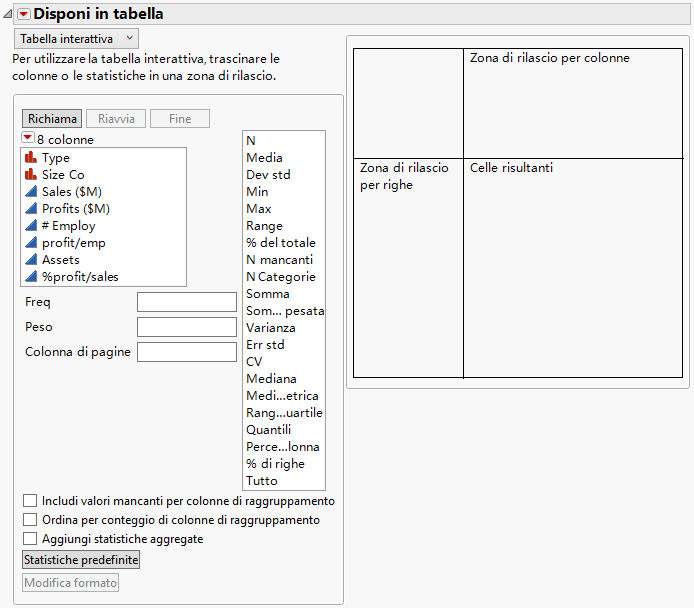694x608 pixels.
Task: Select the Medi...etrica statistic
Action: tap(282, 396)
